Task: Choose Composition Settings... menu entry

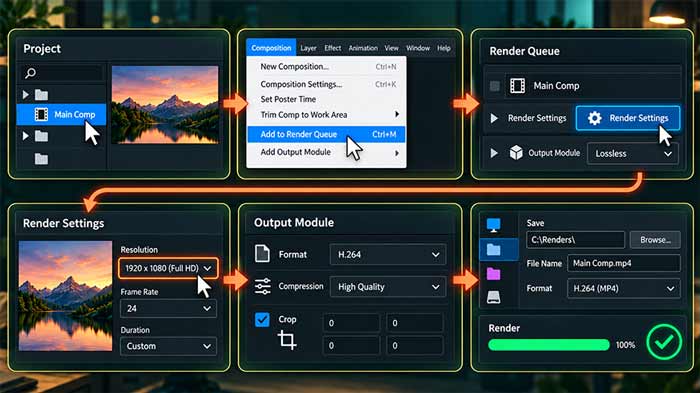Action: (326, 84)
